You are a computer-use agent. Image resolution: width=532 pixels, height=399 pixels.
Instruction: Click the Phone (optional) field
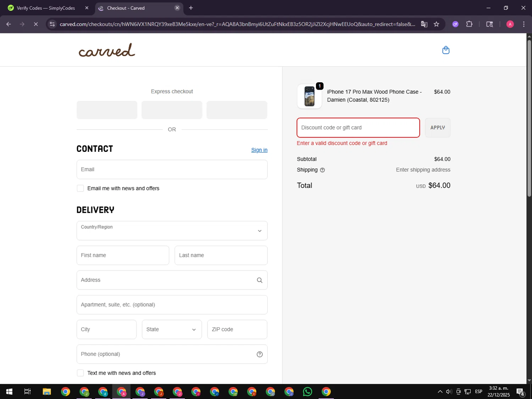coord(172,354)
